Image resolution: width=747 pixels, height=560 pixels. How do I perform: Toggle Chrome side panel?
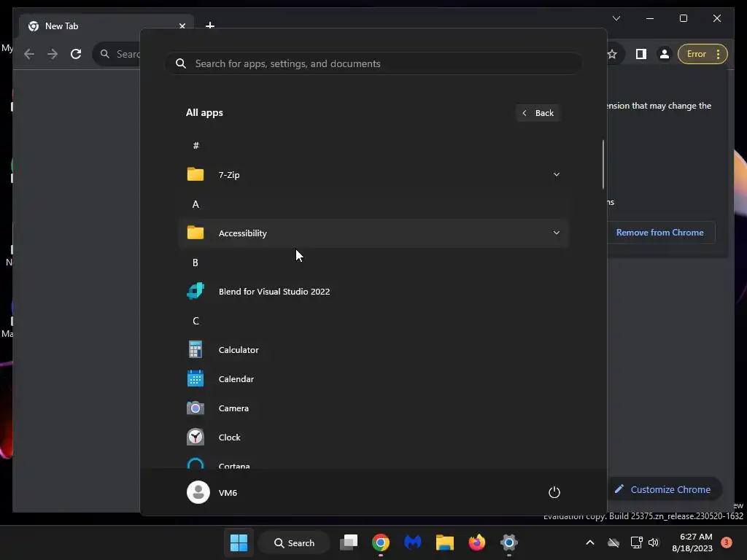tap(641, 54)
